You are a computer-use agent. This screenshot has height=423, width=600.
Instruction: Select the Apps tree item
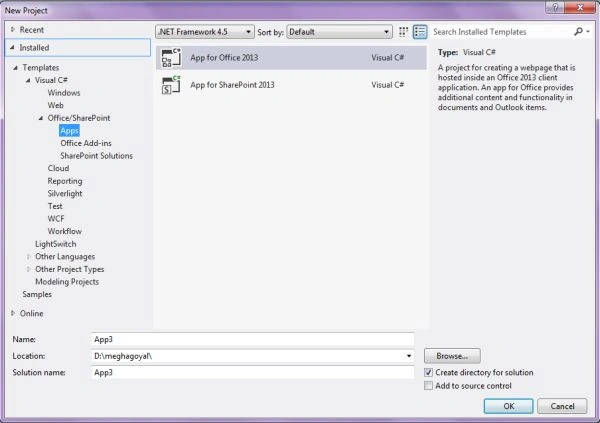point(69,131)
